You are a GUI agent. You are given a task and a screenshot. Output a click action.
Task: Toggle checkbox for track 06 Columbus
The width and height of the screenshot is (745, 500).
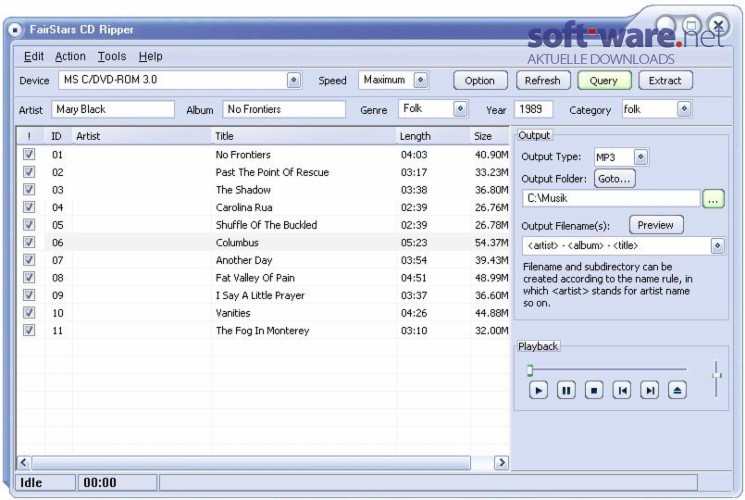tap(29, 242)
